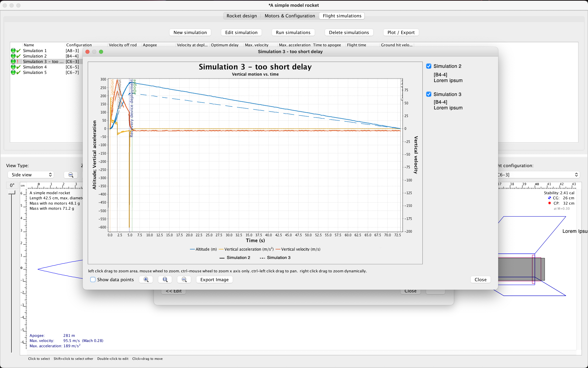Image resolution: width=588 pixels, height=368 pixels.
Task: Click the red CP marker icon in stability info
Action: point(550,203)
